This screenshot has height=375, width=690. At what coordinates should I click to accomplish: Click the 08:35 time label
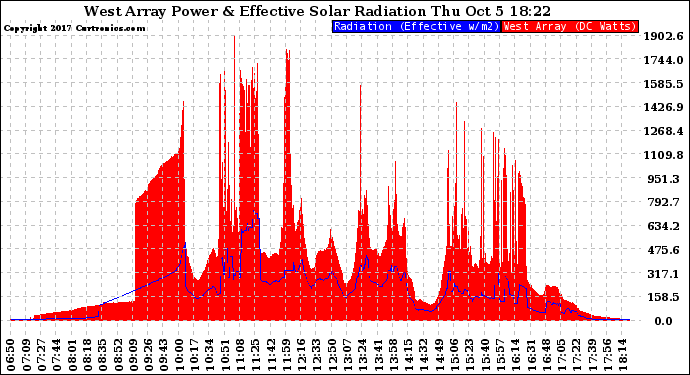pos(103,355)
